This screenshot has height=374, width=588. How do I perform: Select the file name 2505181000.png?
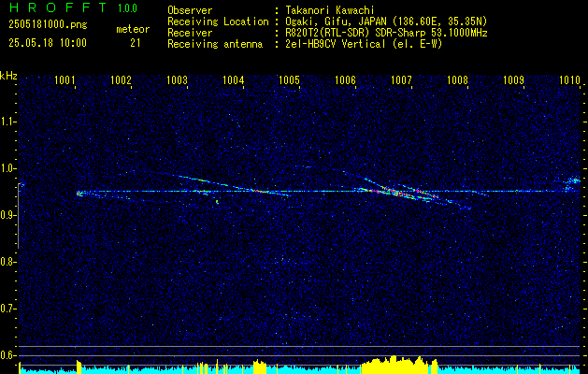pyautogui.click(x=48, y=25)
